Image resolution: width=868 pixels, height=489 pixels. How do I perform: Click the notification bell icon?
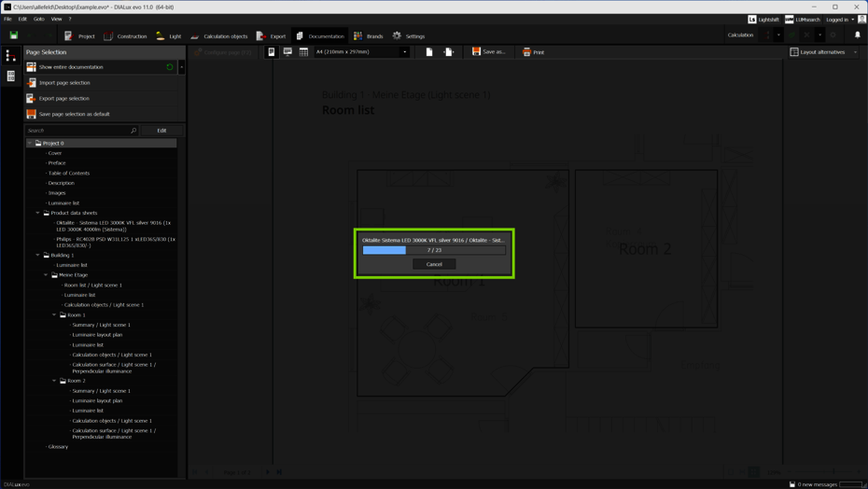(858, 35)
